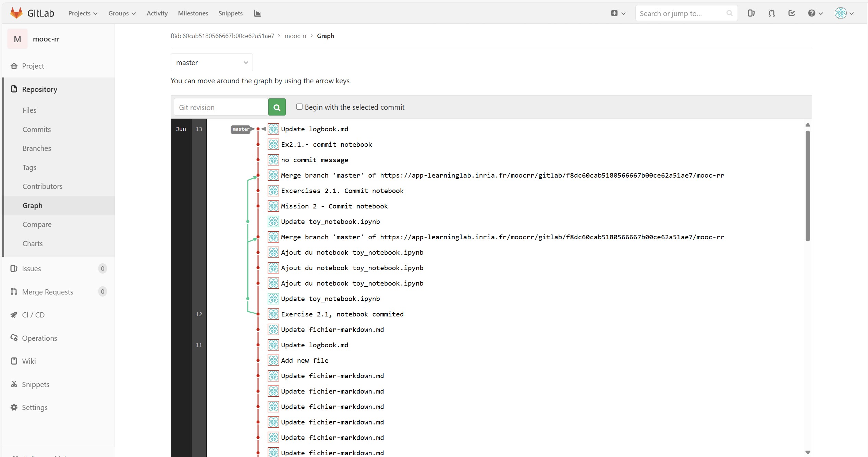868x457 pixels.
Task: Open the Activity menu item
Action: (157, 13)
